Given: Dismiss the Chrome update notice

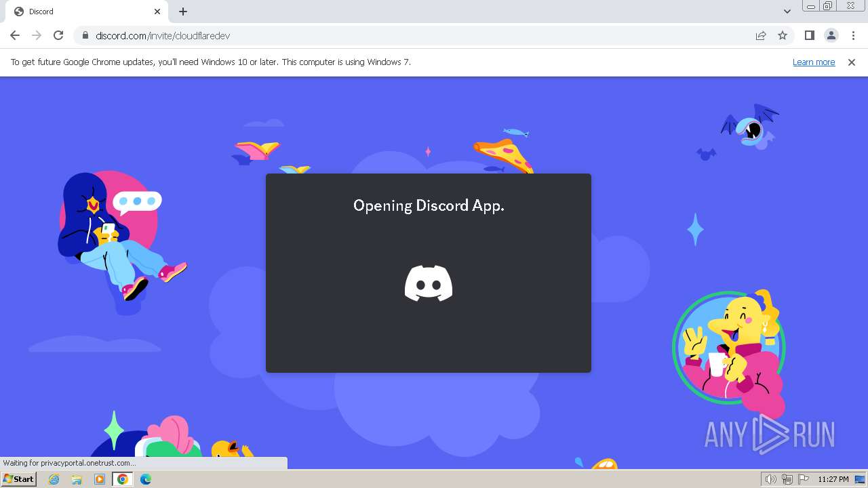Looking at the screenshot, I should (852, 62).
